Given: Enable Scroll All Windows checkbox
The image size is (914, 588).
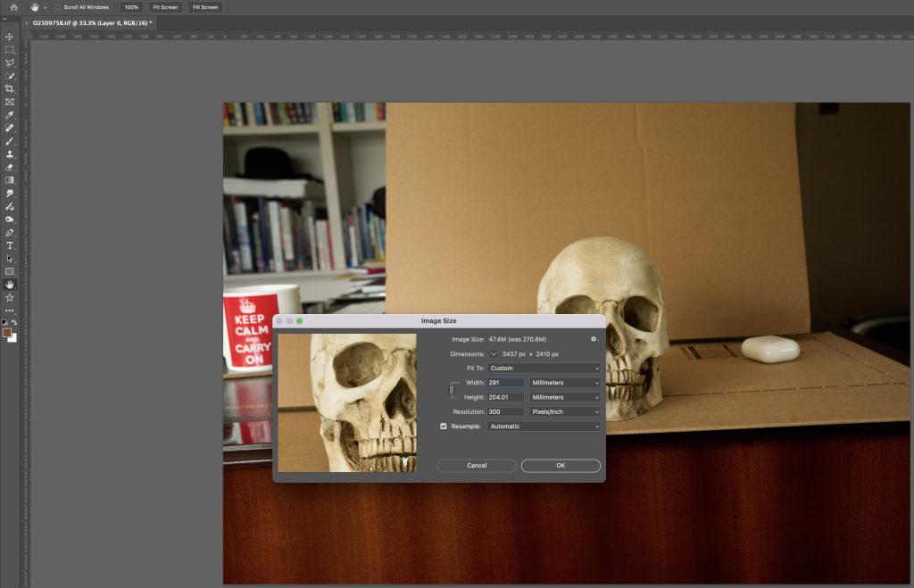Looking at the screenshot, I should (58, 7).
